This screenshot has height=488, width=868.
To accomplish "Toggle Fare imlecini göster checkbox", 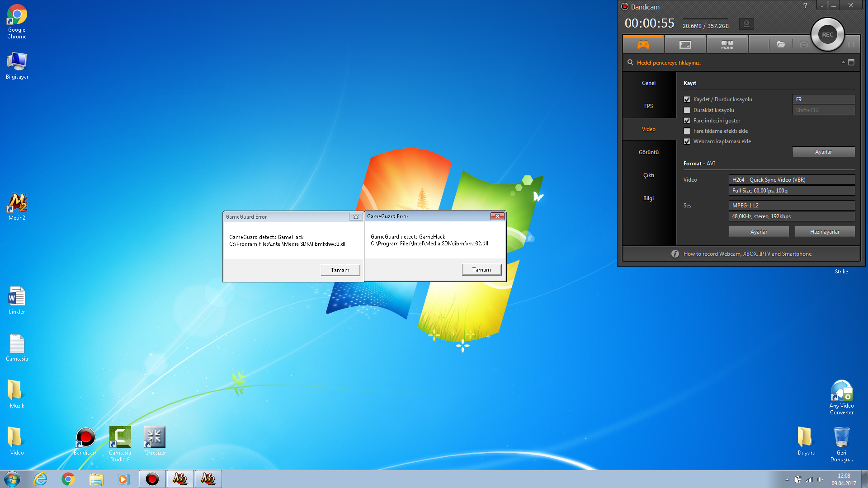I will point(687,121).
